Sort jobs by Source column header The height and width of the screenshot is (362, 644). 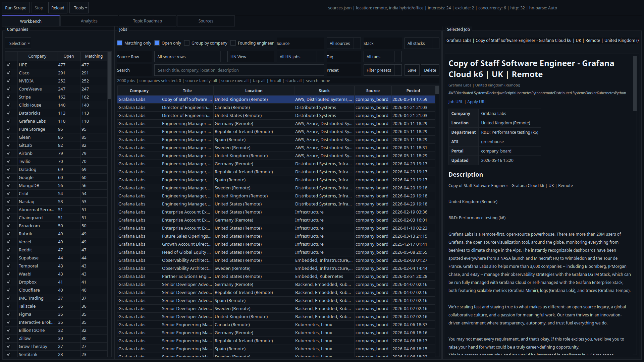pos(373,91)
